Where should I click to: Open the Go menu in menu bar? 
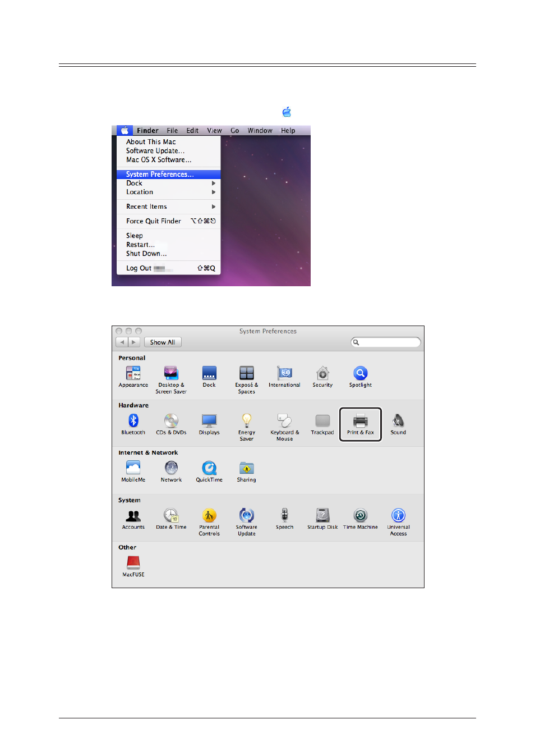pyautogui.click(x=234, y=131)
